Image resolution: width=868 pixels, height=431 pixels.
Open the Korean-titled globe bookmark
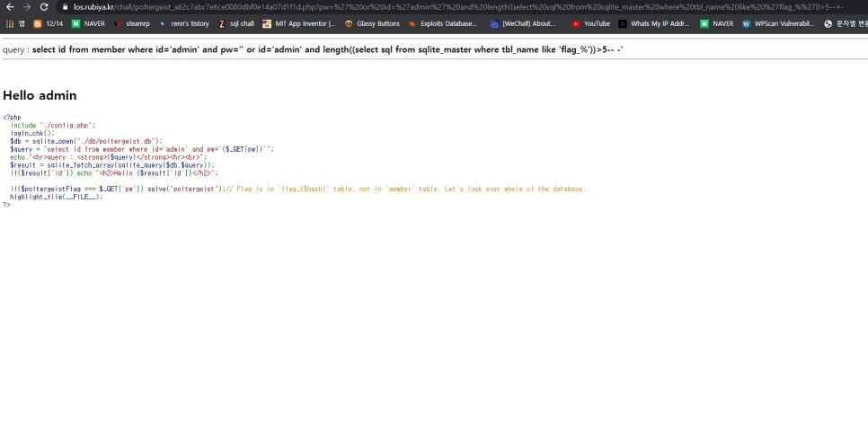click(846, 23)
